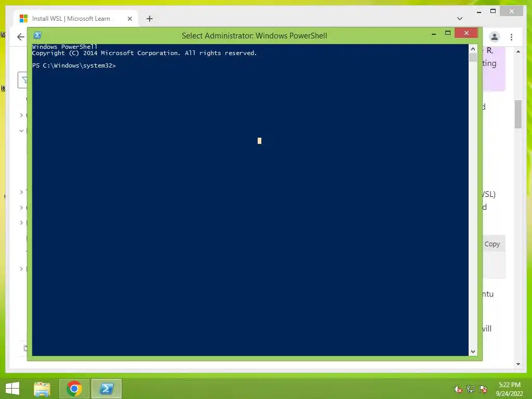Open the Chrome three-dot menu

[511, 37]
